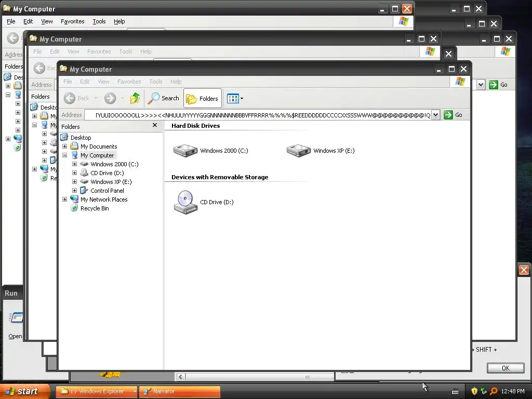Open View menu in front window
The height and width of the screenshot is (399, 532).
coord(103,82)
